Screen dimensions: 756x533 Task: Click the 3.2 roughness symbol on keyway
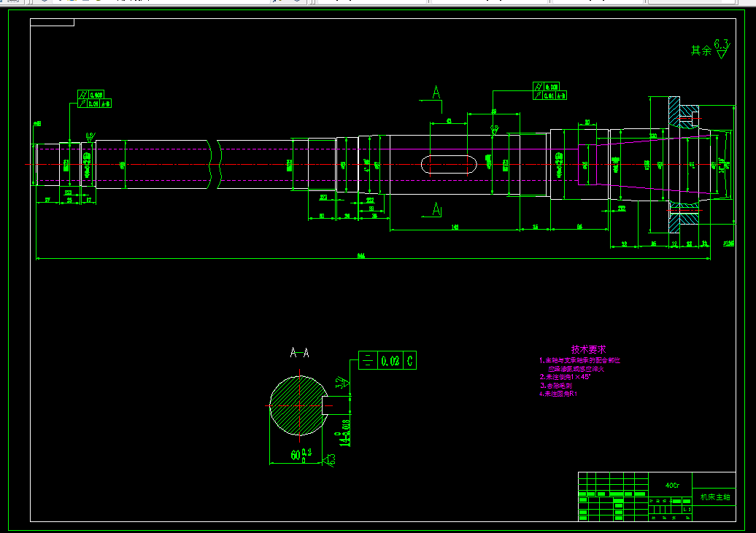pos(343,384)
